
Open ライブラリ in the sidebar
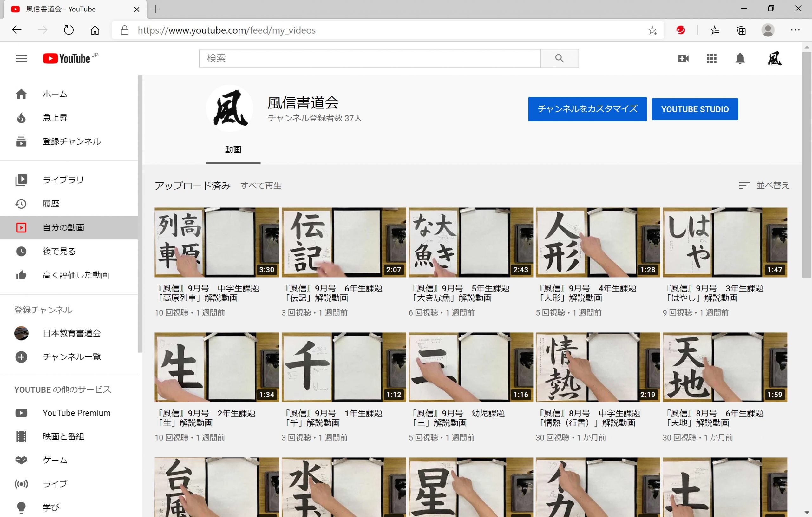[69, 180]
